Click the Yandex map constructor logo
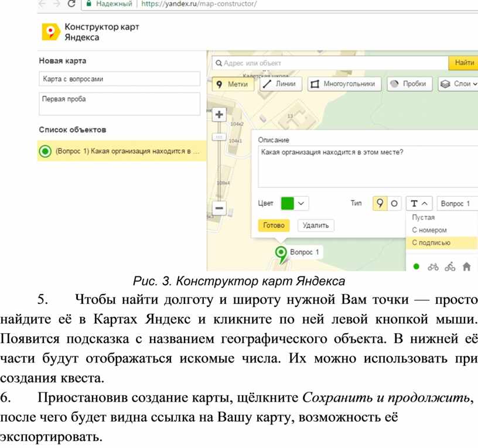The height and width of the screenshot is (448, 478). (51, 32)
